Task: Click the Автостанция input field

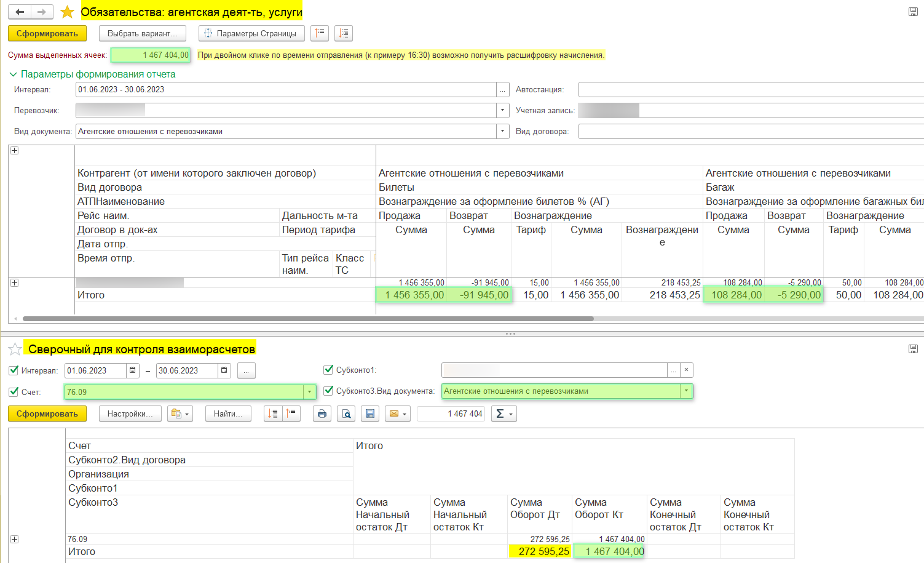Action: pos(750,90)
